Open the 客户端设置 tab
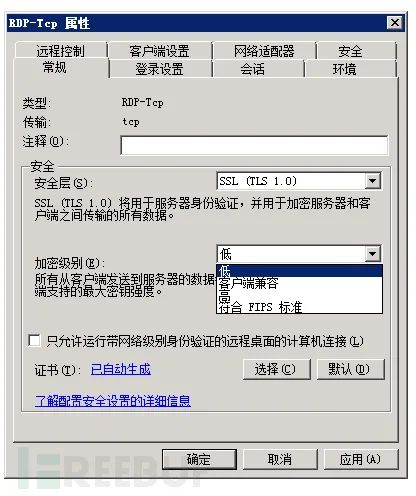 [160, 51]
